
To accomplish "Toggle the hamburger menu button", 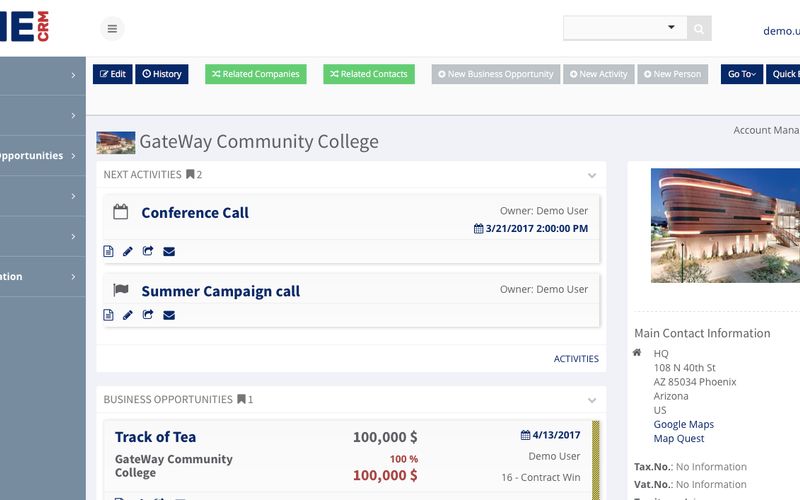I will point(112,29).
